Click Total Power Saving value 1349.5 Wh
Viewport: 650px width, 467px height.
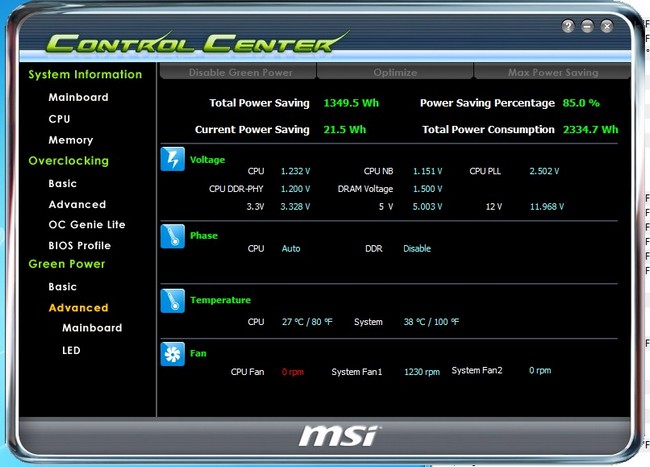(351, 103)
